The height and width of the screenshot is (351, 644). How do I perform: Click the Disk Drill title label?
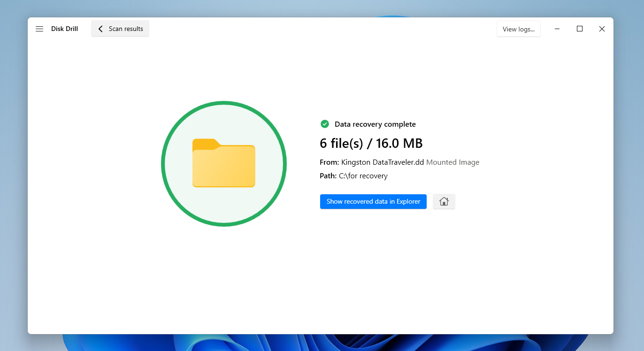tap(64, 29)
